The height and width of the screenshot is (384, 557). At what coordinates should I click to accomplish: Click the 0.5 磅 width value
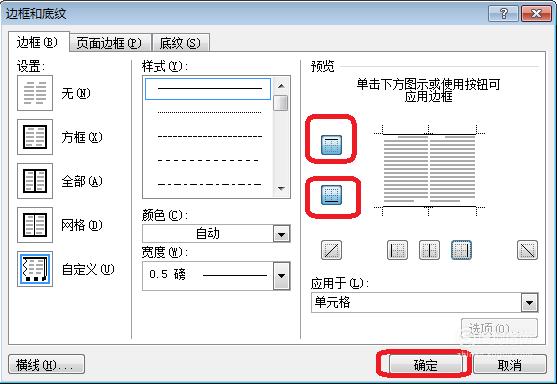pos(167,274)
